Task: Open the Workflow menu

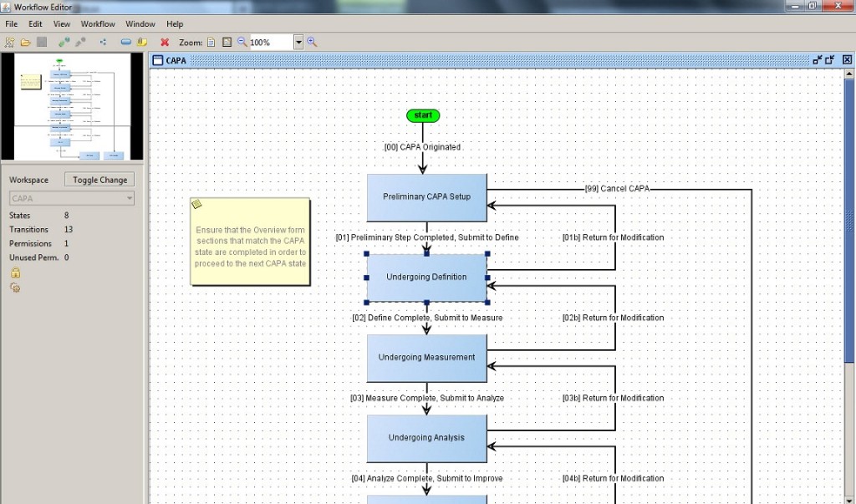Action: point(98,24)
